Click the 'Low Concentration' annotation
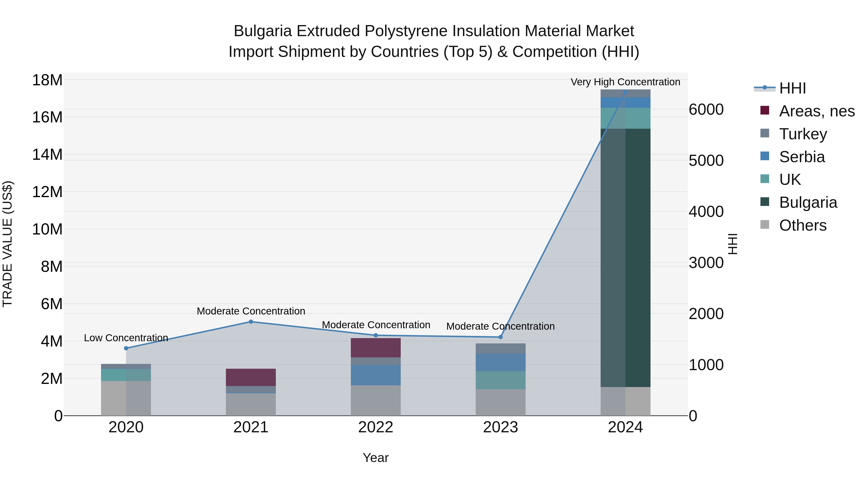The image size is (868, 488). (x=126, y=338)
